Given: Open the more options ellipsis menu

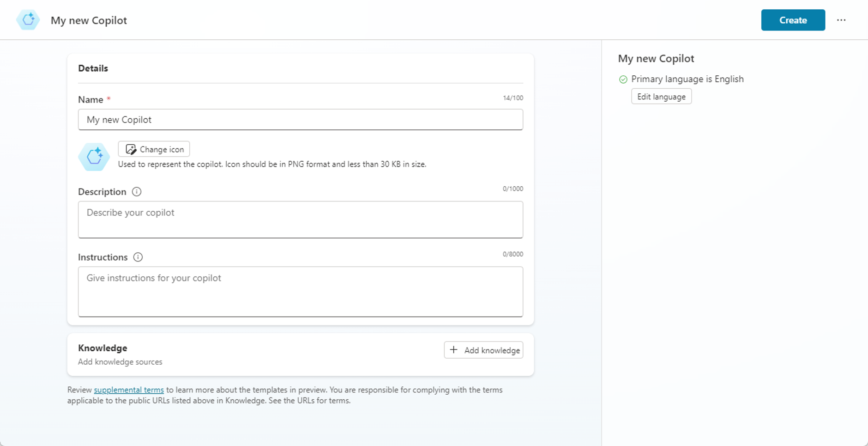Looking at the screenshot, I should 841,20.
